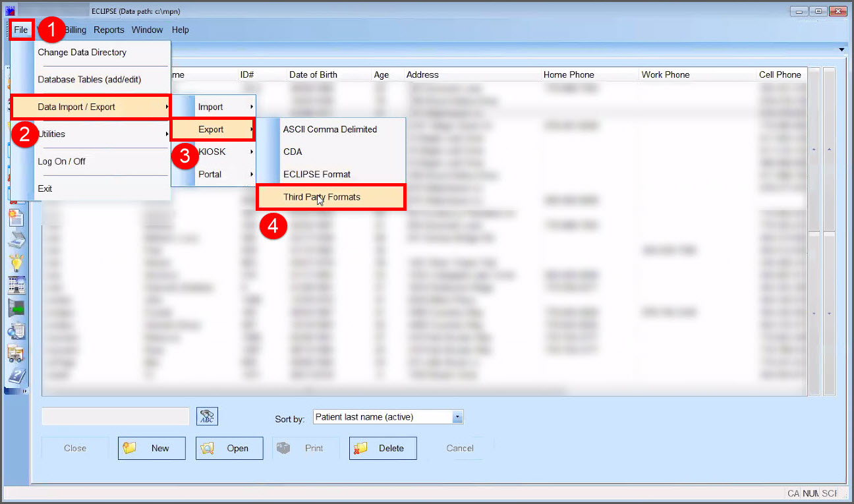Image resolution: width=854 pixels, height=504 pixels.
Task: Click the CA indicator in status bar
Action: (793, 493)
